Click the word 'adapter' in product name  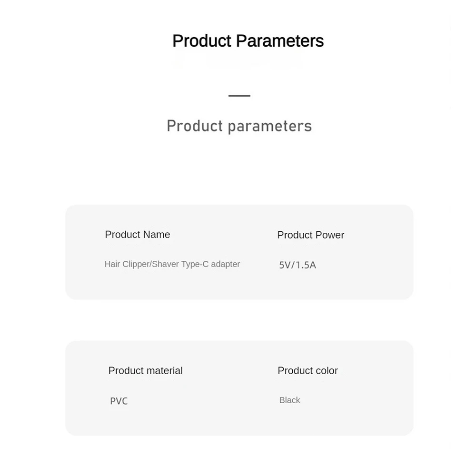coord(226,264)
